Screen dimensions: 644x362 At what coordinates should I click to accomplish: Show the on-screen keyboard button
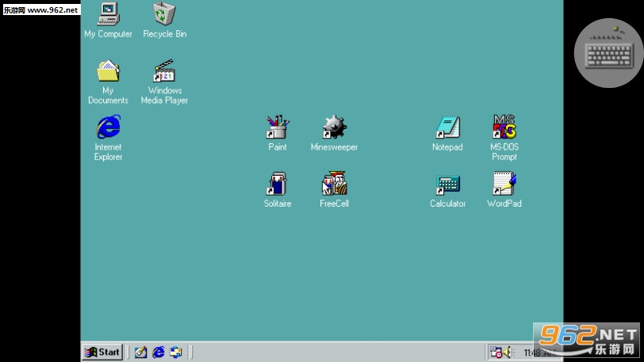coord(608,53)
